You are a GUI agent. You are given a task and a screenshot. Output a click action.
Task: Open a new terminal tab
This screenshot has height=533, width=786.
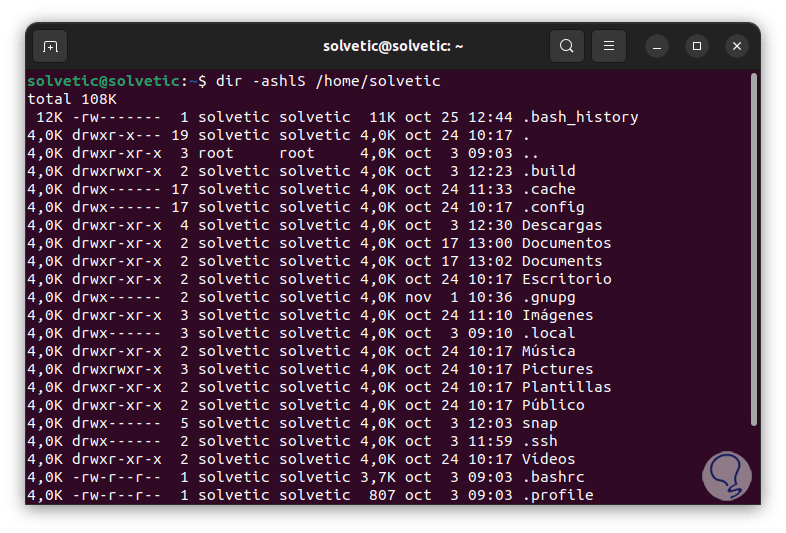point(50,46)
